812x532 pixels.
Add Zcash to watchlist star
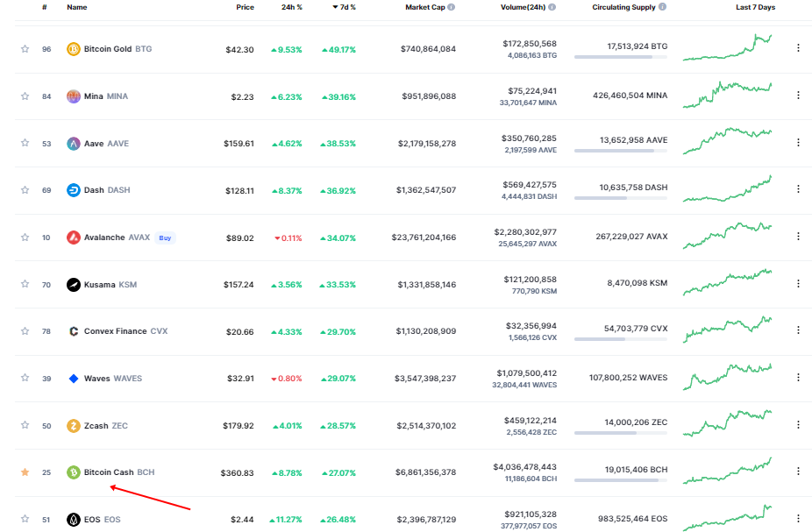[x=25, y=425]
